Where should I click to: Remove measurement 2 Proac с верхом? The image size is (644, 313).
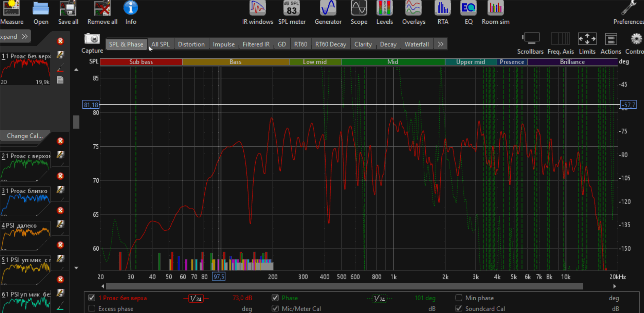60,141
